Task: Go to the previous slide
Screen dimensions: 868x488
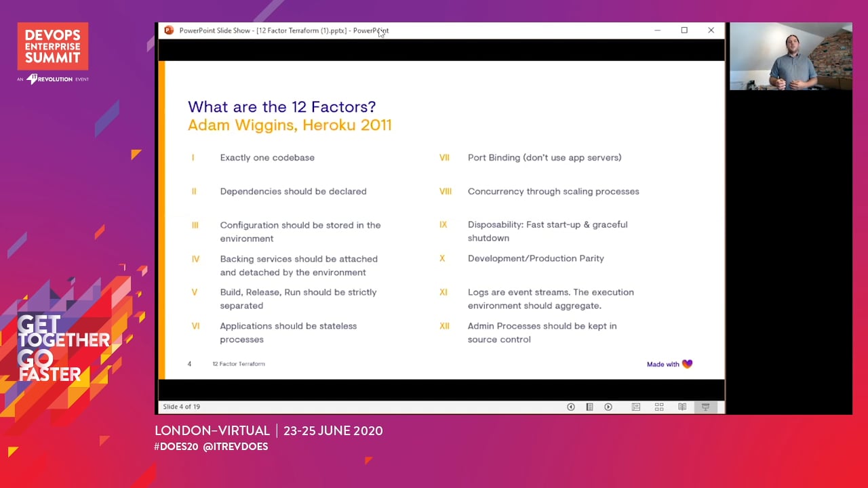Action: pos(571,407)
